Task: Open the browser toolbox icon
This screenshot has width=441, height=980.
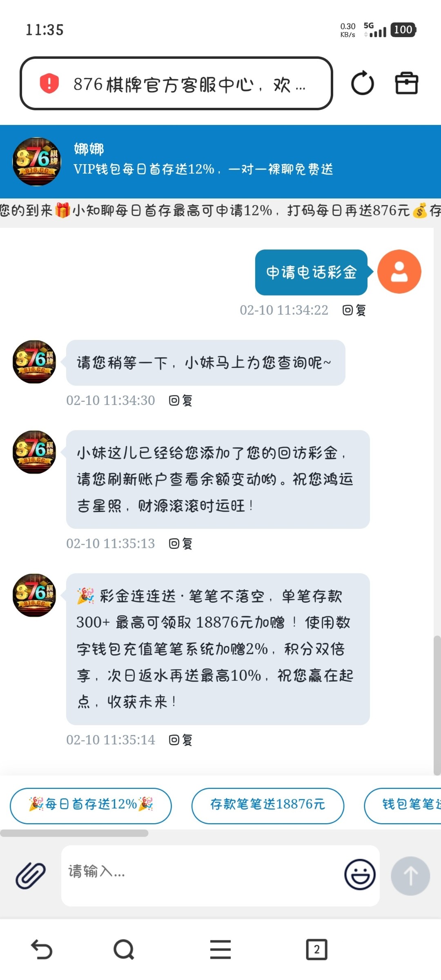Action: (406, 83)
